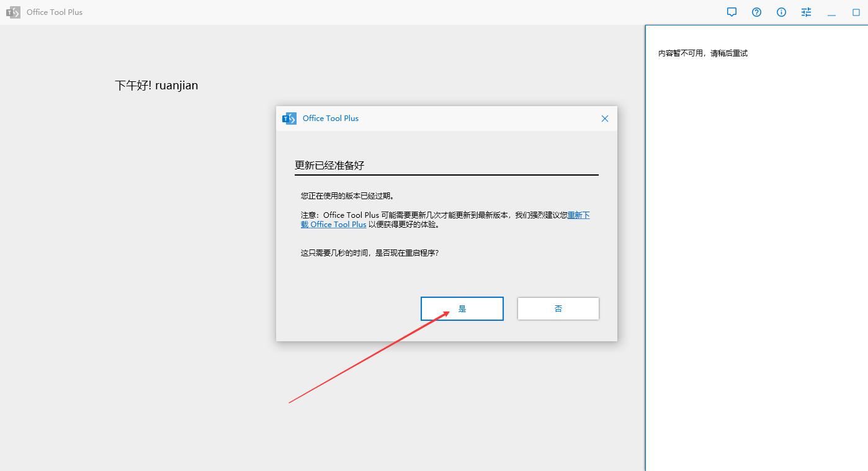Minimize the Office Tool Plus window

[x=831, y=12]
